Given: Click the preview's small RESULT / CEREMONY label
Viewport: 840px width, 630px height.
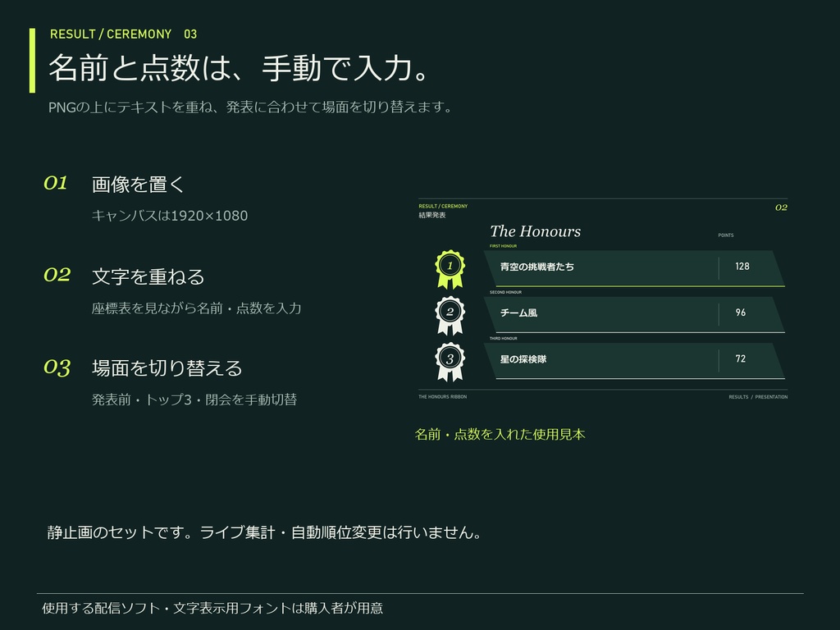Looking at the screenshot, I should tap(443, 206).
